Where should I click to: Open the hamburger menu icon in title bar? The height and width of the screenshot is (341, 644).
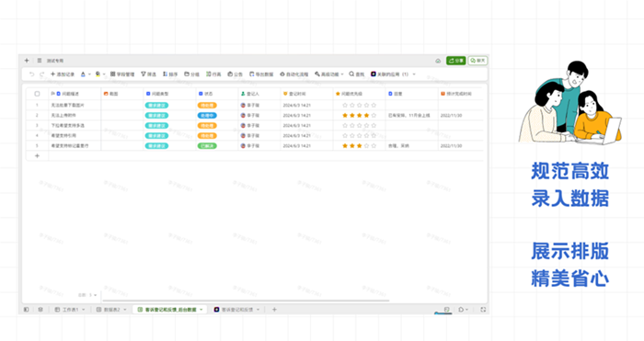[40, 61]
